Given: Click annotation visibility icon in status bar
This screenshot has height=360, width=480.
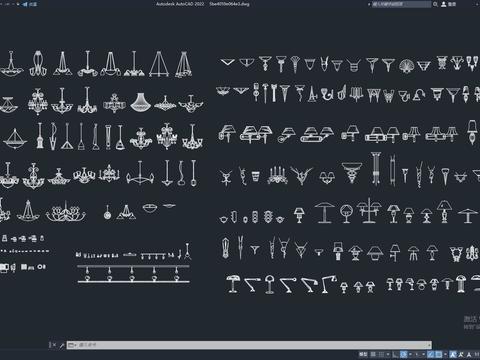Looking at the screenshot, I should click(x=453, y=354).
